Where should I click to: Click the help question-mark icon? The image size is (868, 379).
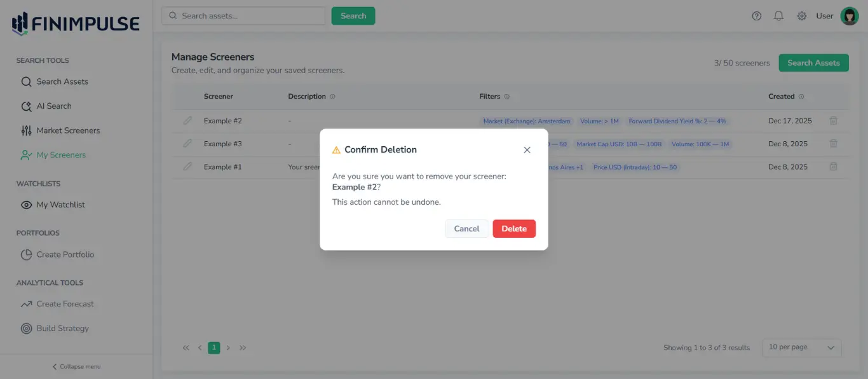tap(756, 15)
